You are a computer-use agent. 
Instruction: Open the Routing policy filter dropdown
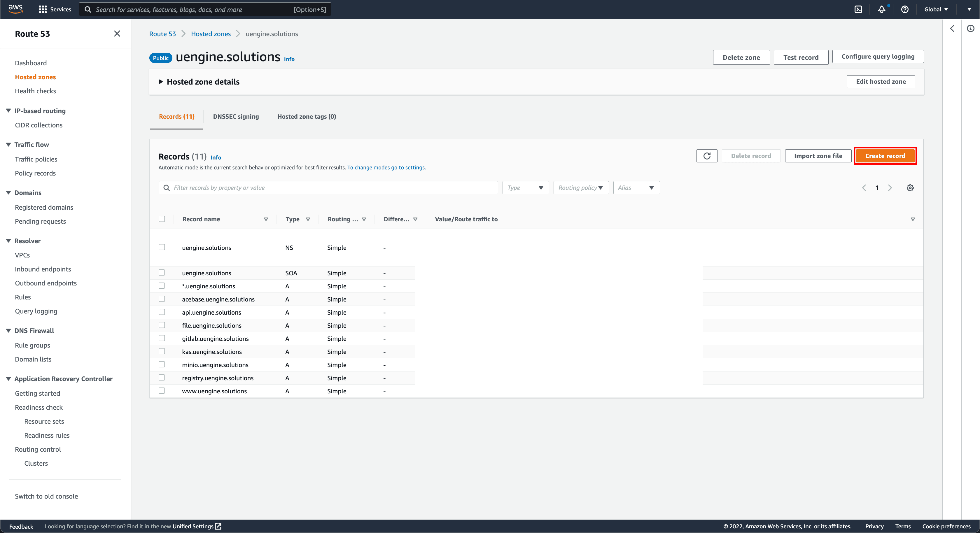coord(580,187)
